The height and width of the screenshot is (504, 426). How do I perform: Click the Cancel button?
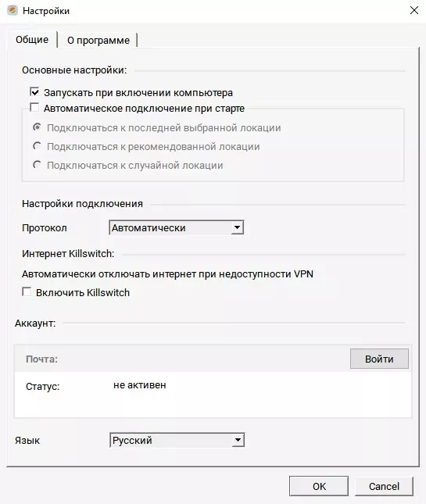(384, 486)
